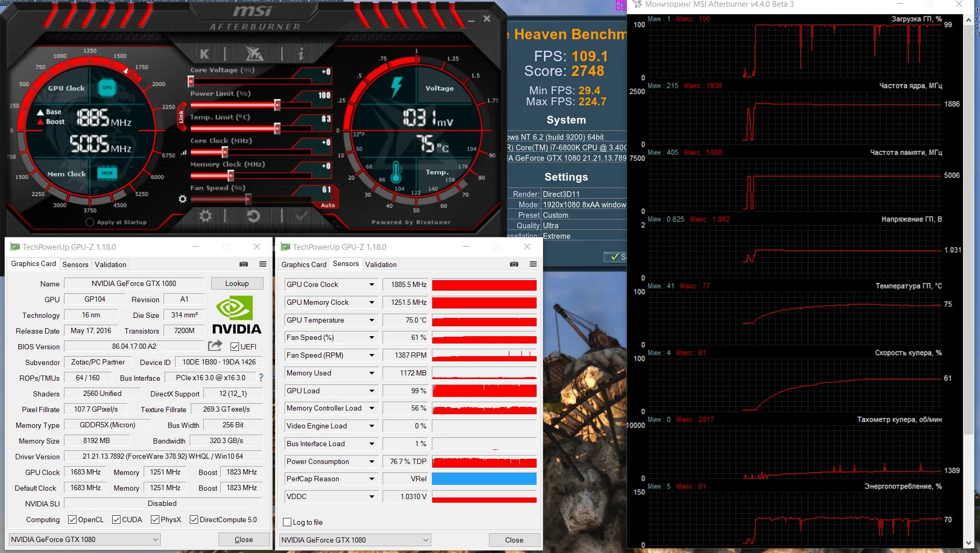Expand the GPU Core Clock sensor dropdown
980x553 pixels.
click(x=372, y=284)
